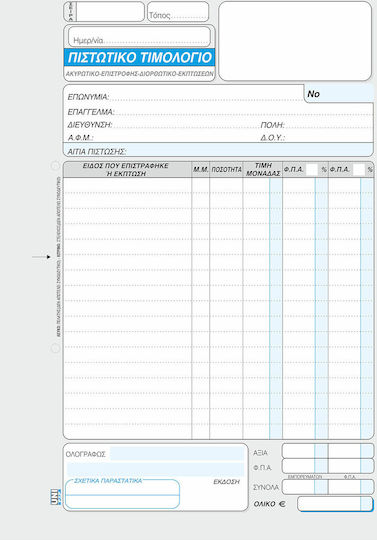Click the ΕΠΑΓΓΕΛΜΑ profession line
This screenshot has height=540, width=377.
click(220, 112)
